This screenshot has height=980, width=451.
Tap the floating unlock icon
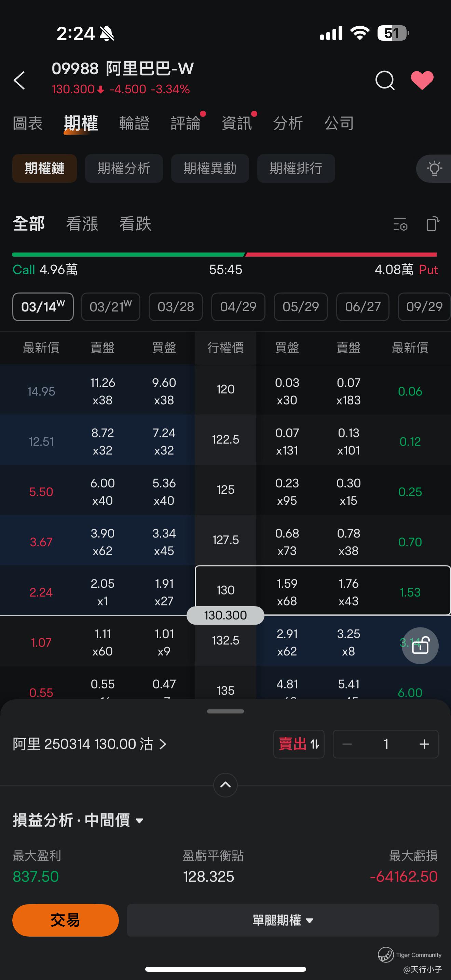420,645
